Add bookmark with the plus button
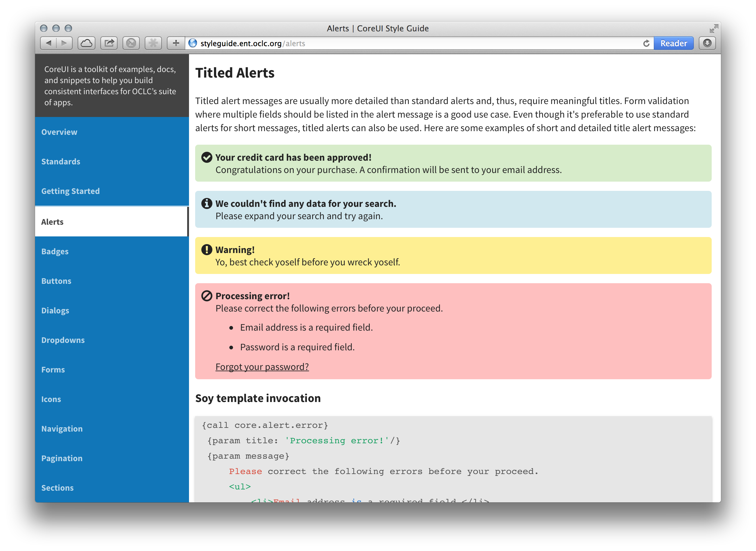This screenshot has height=551, width=756. tap(176, 43)
